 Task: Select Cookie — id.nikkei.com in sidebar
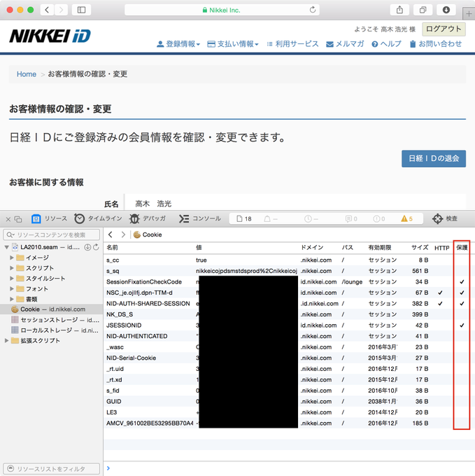coord(52,309)
